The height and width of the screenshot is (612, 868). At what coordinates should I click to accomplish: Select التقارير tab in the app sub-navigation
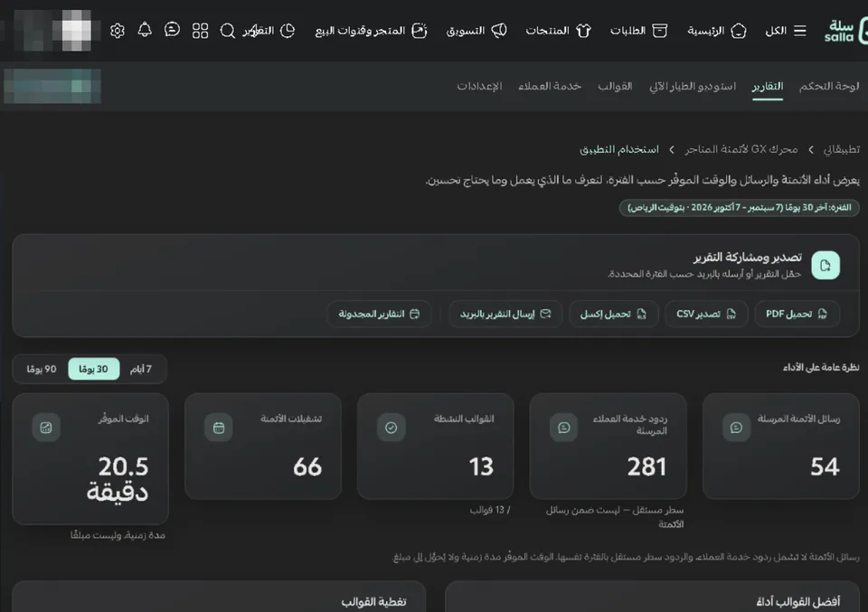[x=768, y=86]
